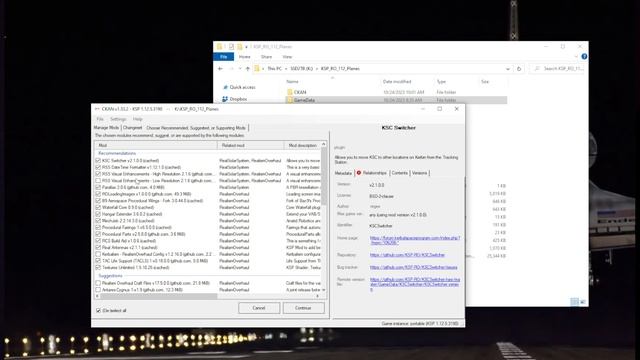Image resolution: width=640 pixels, height=360 pixels.
Task: Click the Explorer search box
Action: 558,69
